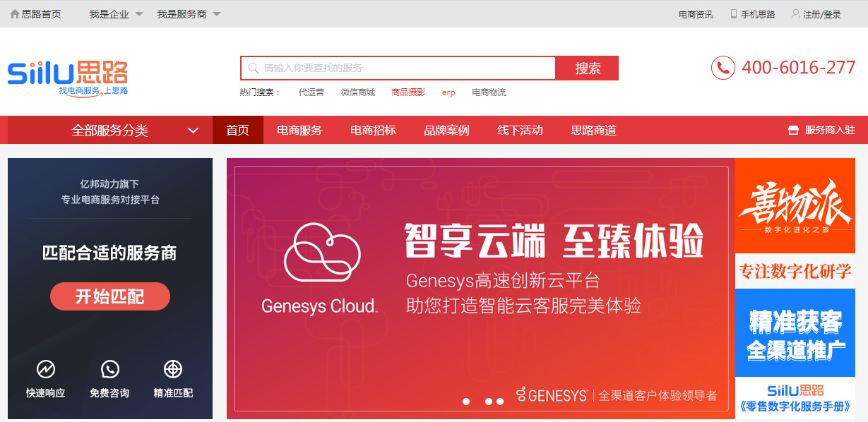This screenshot has width=868, height=422.
Task: Focus the service search input field
Action: click(x=398, y=68)
